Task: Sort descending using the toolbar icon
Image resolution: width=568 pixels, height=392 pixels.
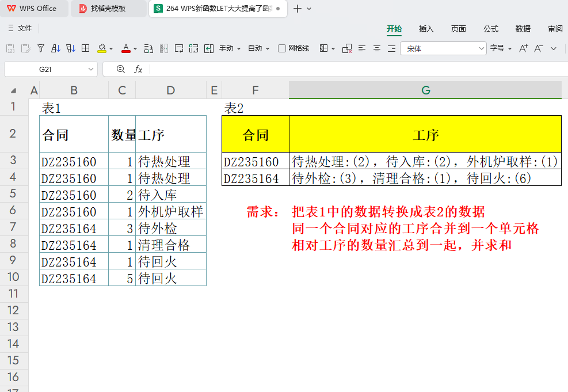Action: click(x=71, y=48)
